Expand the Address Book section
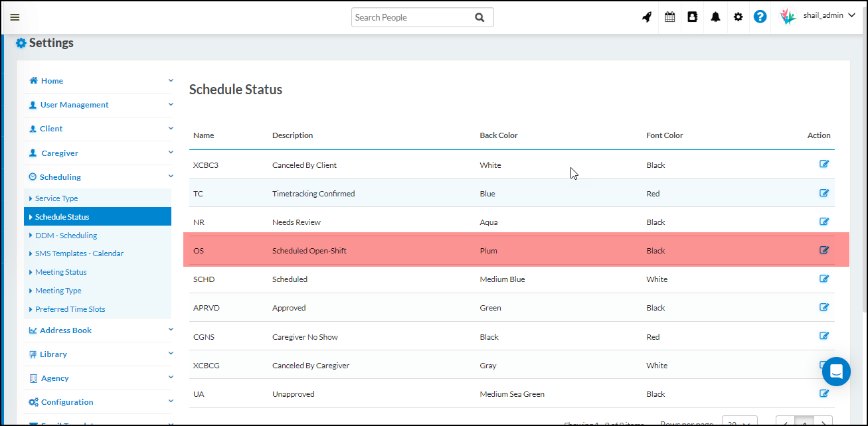Image resolution: width=868 pixels, height=426 pixels. tap(65, 330)
